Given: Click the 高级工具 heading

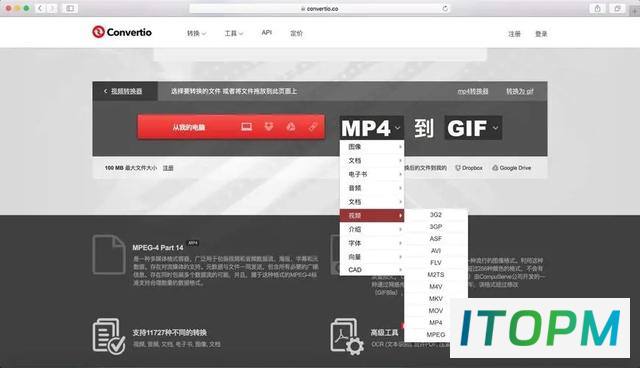Looking at the screenshot, I should click(x=384, y=333).
